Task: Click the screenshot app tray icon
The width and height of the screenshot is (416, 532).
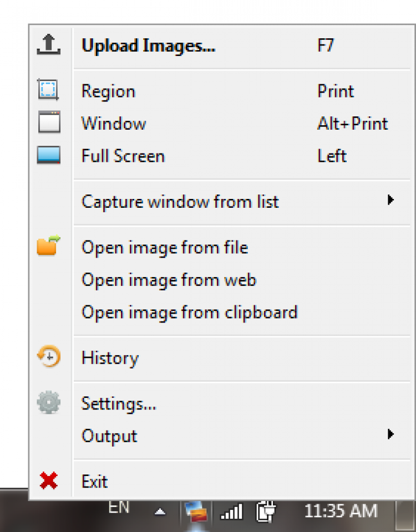Action: click(196, 511)
